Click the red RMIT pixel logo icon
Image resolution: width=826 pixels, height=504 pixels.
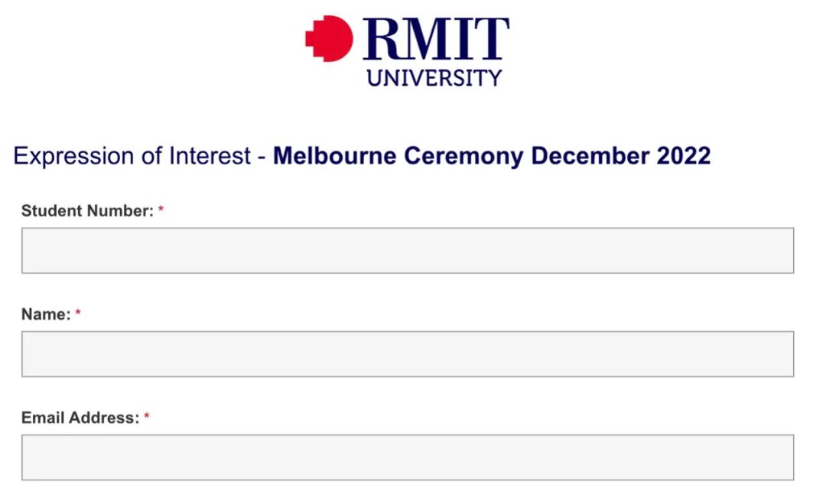(329, 38)
